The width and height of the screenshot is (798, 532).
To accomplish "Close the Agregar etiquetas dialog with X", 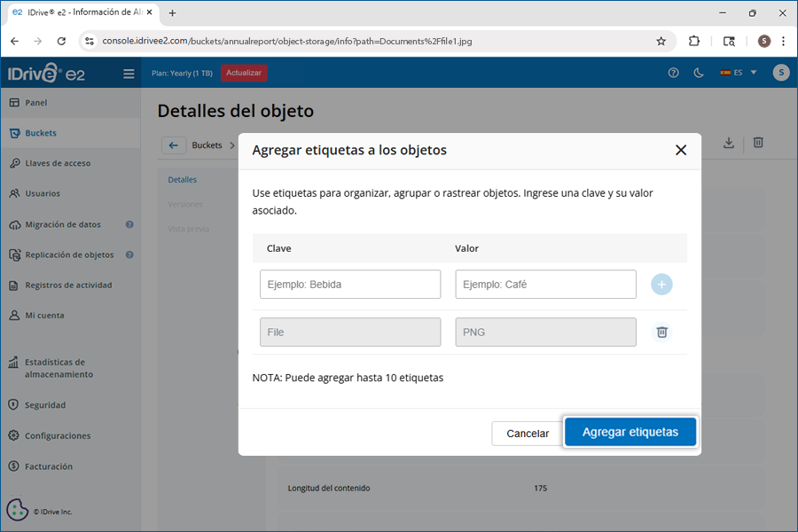I will click(x=681, y=150).
